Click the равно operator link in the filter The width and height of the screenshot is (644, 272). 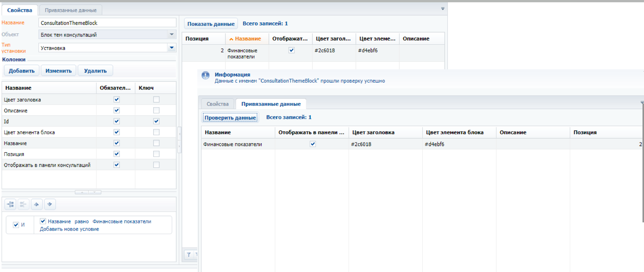82,222
